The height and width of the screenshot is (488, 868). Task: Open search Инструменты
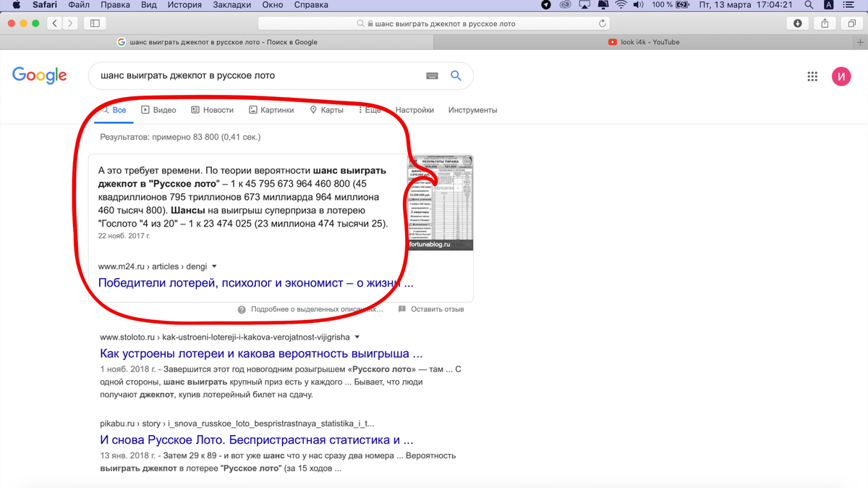[x=472, y=110]
